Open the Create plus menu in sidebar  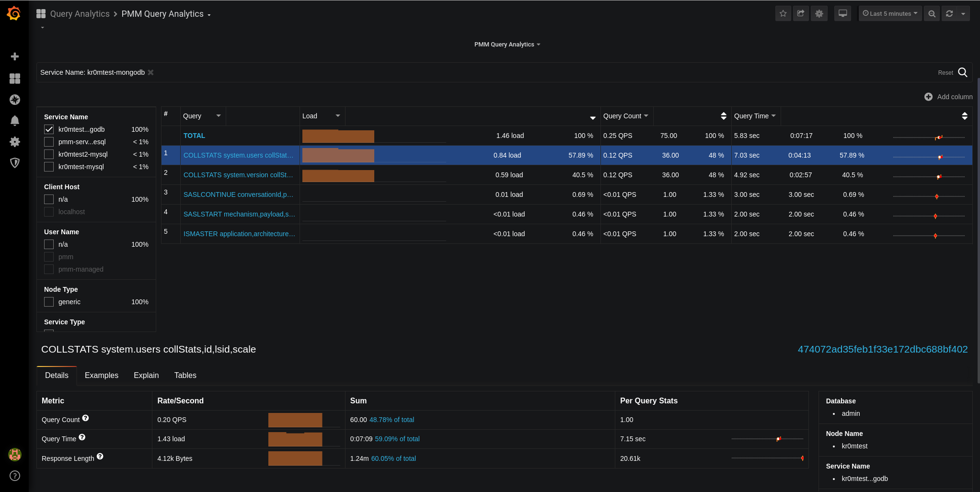15,57
